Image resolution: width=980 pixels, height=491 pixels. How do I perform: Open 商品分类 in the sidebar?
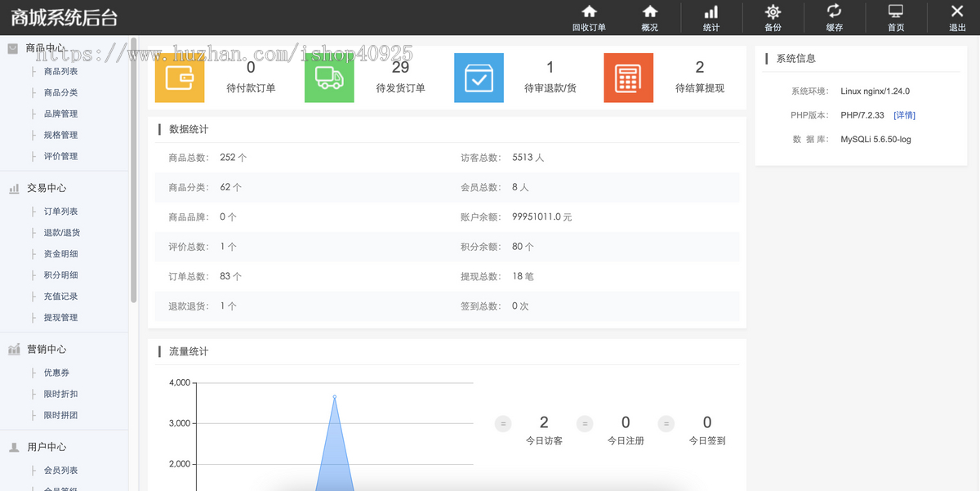coord(61,92)
